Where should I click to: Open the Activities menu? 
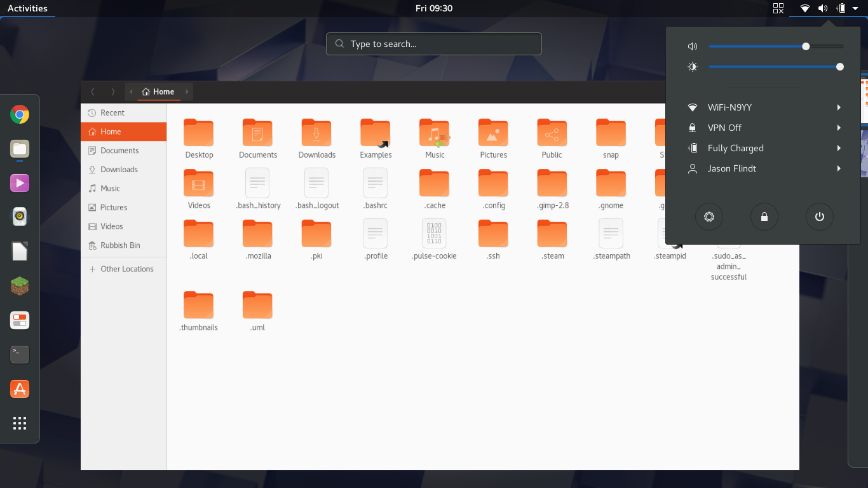(x=29, y=8)
